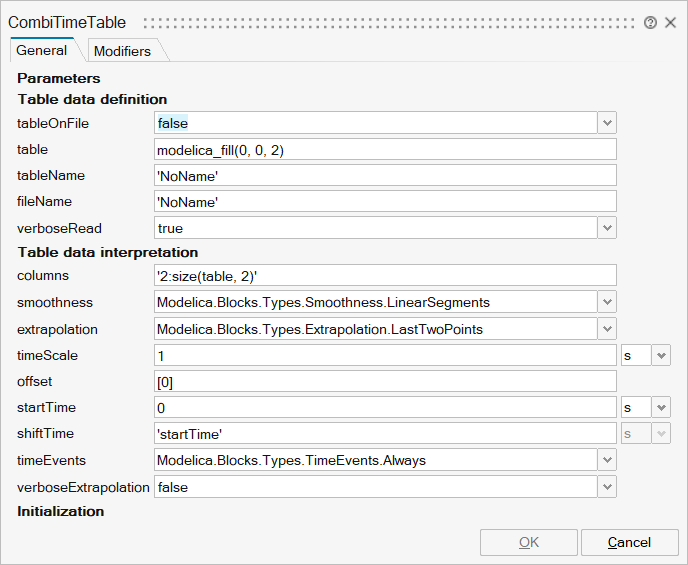Click the help question mark icon

coord(651,22)
